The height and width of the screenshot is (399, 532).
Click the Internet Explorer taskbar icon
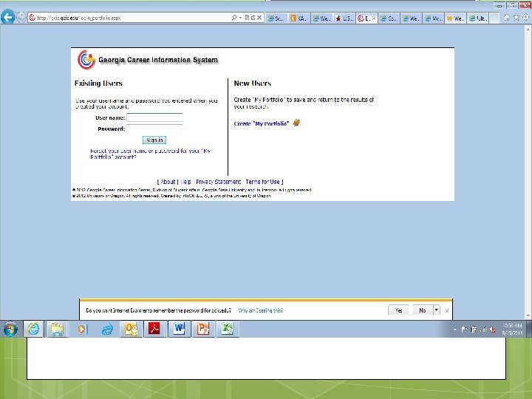coord(33,329)
